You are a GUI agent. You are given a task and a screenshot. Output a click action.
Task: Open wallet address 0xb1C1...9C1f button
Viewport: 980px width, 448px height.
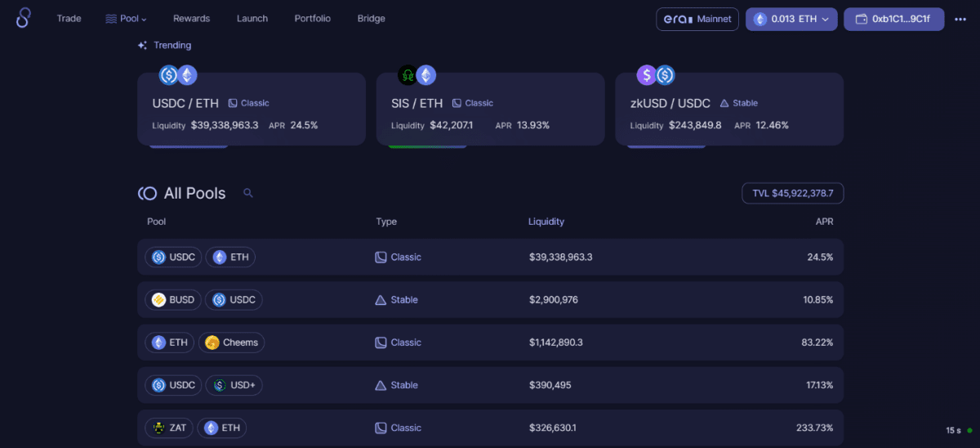click(894, 19)
